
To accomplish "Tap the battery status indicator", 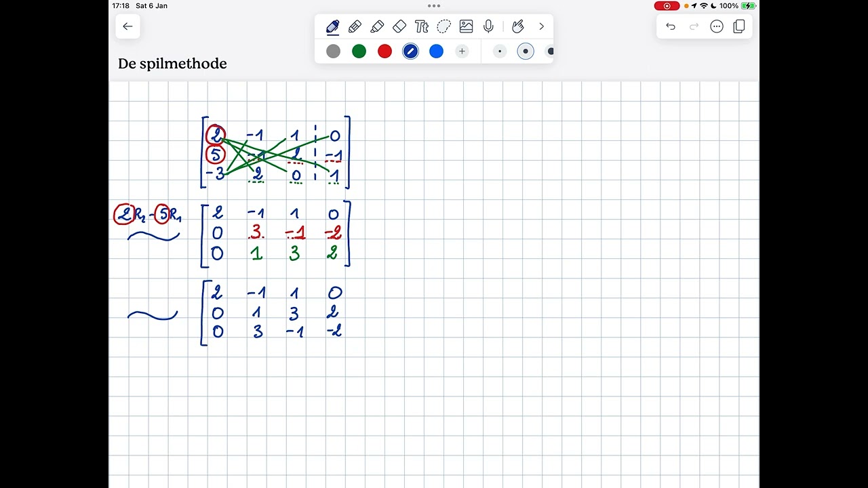I will tap(749, 6).
